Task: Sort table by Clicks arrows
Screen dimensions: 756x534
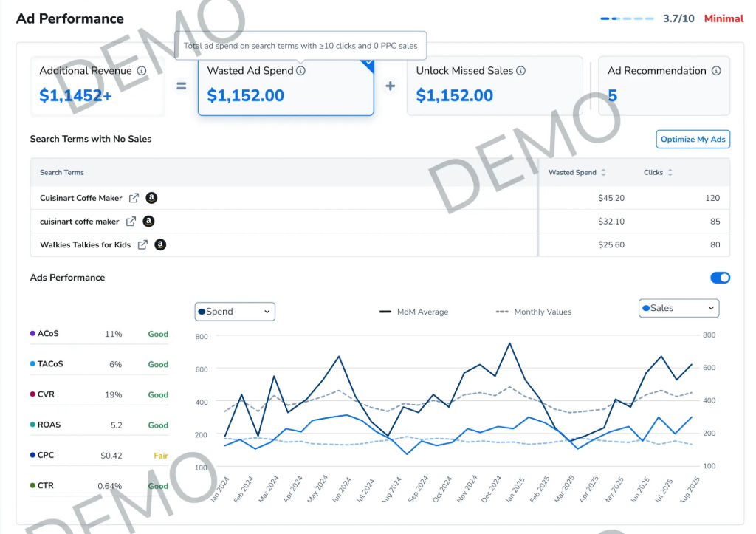Action: pos(670,173)
